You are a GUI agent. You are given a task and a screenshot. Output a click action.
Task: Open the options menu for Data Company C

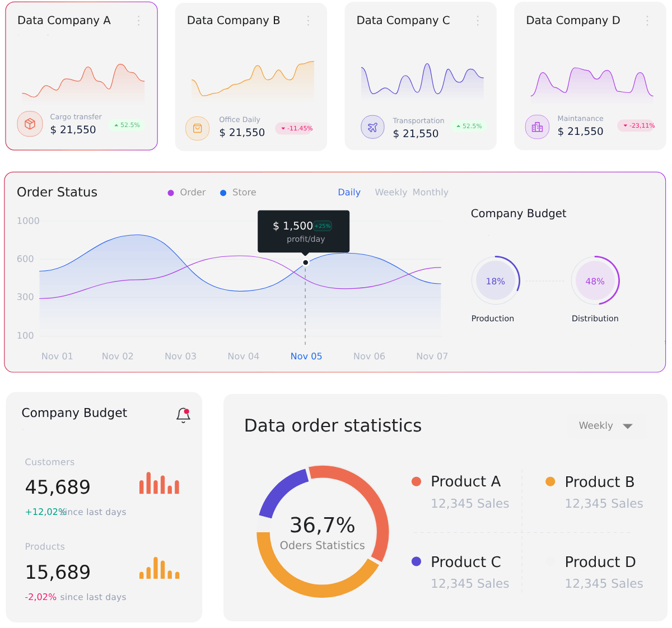tap(478, 21)
